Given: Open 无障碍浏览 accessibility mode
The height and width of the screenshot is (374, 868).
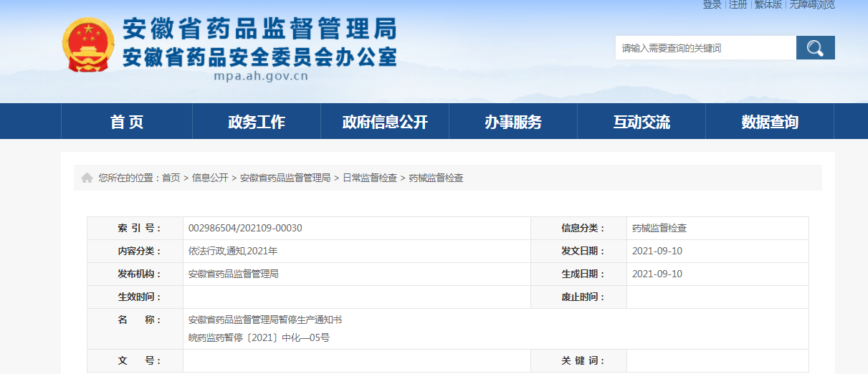Looking at the screenshot, I should point(812,4).
